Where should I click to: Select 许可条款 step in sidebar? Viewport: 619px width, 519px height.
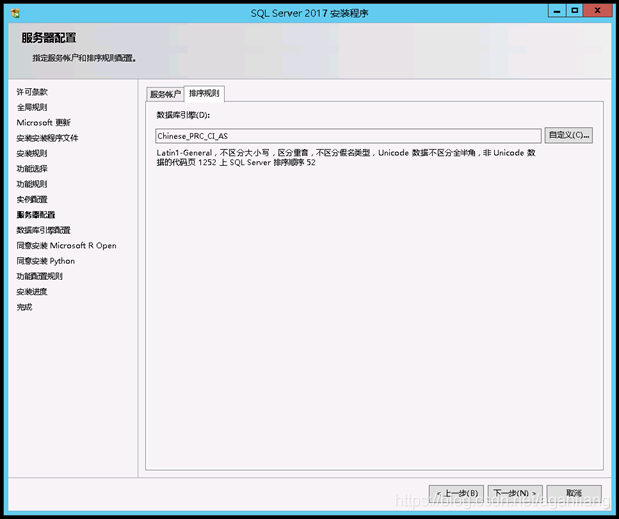click(32, 92)
